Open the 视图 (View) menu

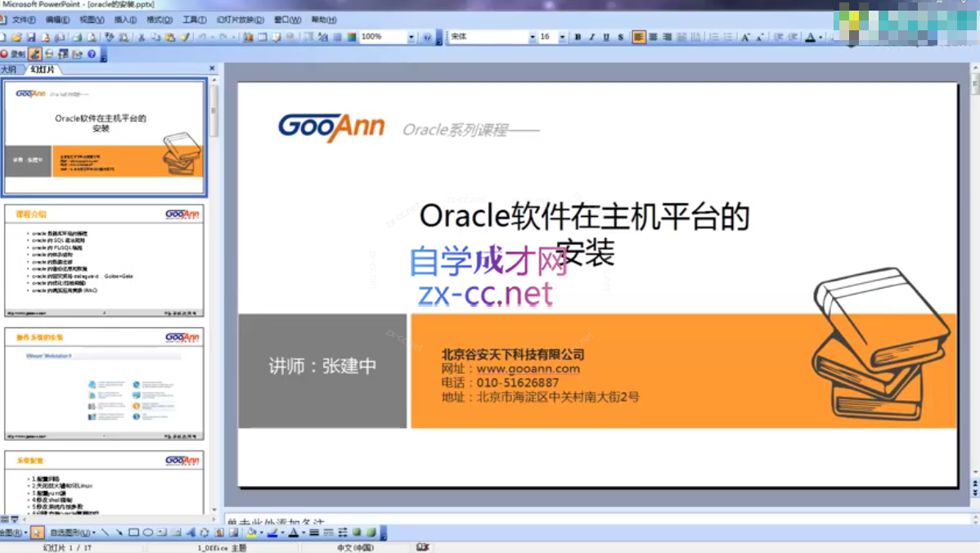92,20
